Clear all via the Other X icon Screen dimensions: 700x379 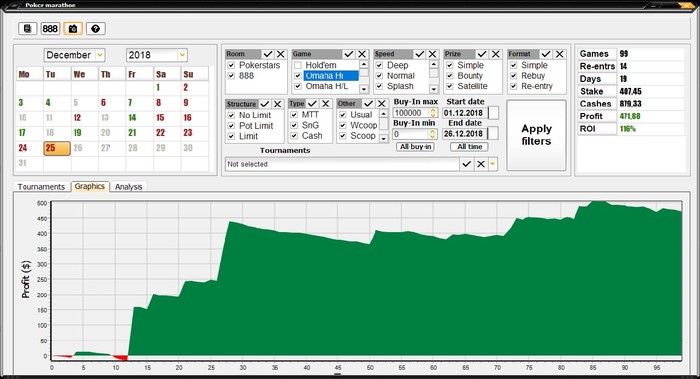[382, 104]
